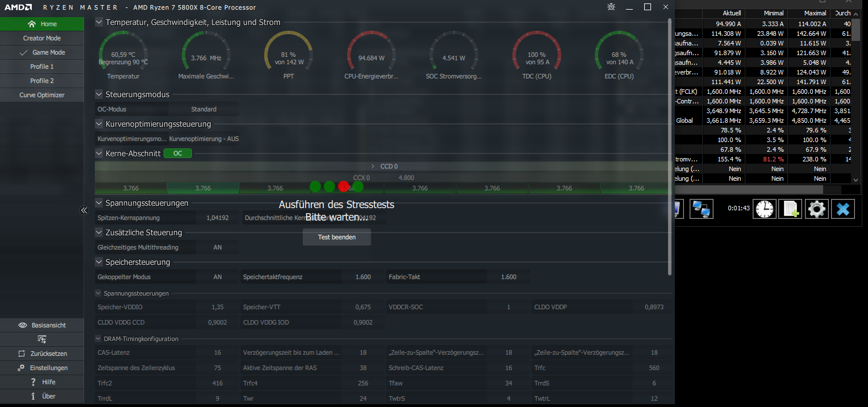
Task: Expand the CCD 0 chevron
Action: pyautogui.click(x=373, y=167)
